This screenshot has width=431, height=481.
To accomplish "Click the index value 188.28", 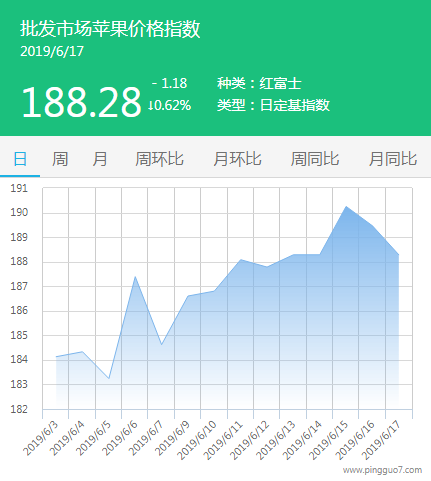I will pos(82,102).
